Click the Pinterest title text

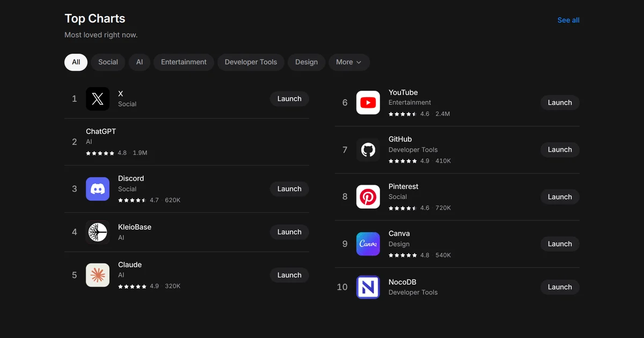coord(404,186)
